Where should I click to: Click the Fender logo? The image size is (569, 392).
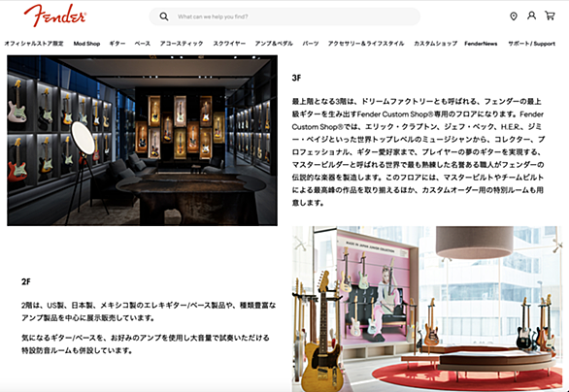click(x=55, y=16)
